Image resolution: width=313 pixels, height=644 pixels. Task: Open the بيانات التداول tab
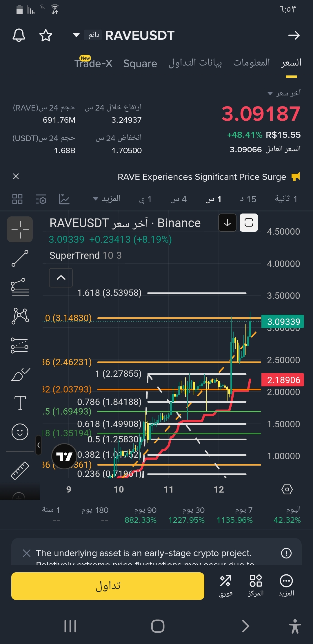(195, 63)
